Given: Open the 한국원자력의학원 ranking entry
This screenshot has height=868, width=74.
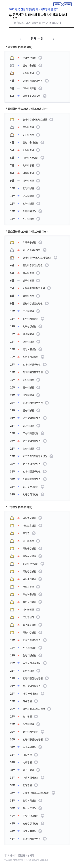Looking at the screenshot, I should coord(32,640).
